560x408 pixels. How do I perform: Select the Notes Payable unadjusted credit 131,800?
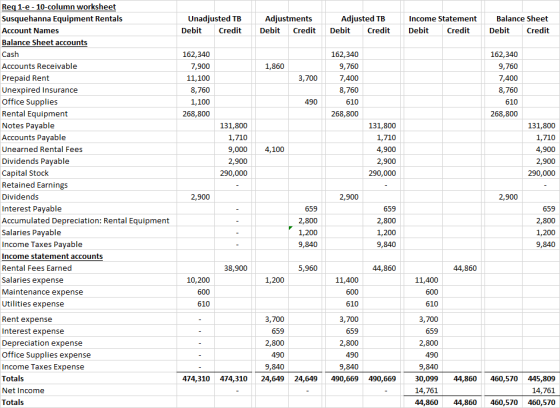coord(233,126)
